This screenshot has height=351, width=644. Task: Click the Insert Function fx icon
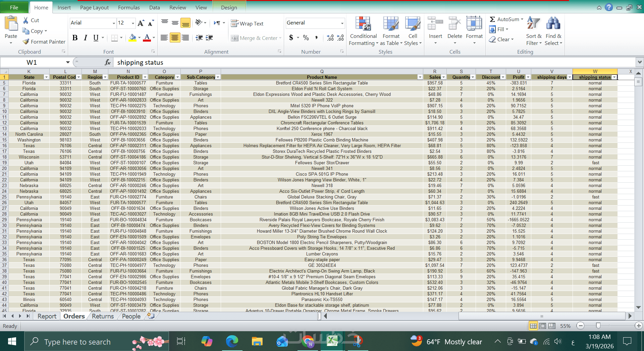(108, 62)
